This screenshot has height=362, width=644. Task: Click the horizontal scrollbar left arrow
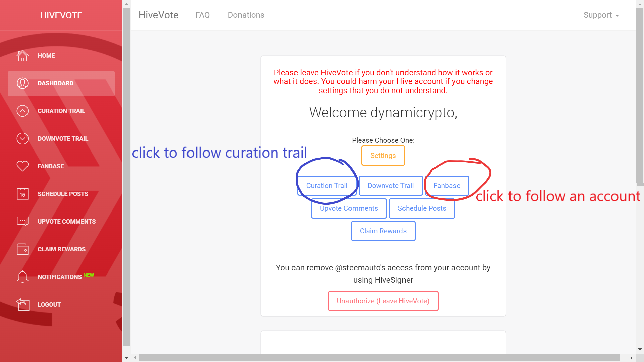click(x=135, y=358)
